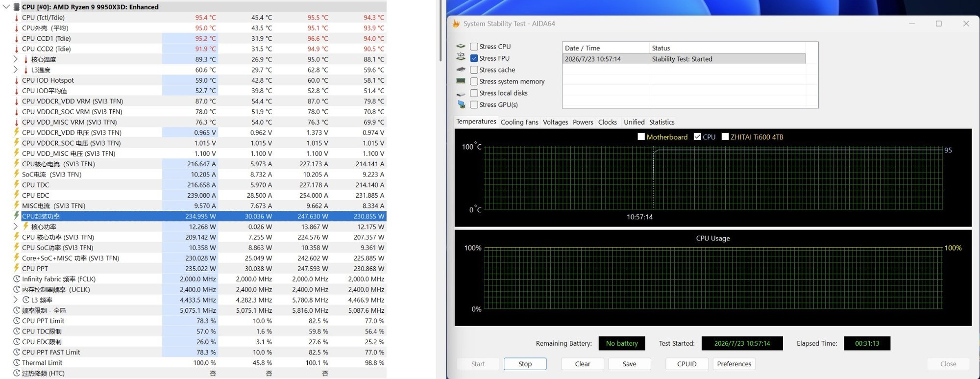Viewport: 980px width, 379px height.
Task: Expand the L3温度 sensor group
Action: click(x=15, y=70)
